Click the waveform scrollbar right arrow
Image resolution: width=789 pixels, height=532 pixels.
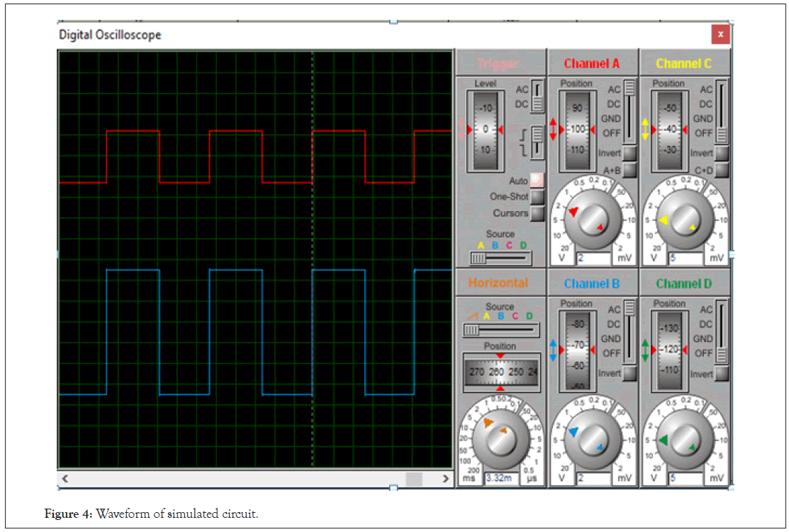(445, 479)
